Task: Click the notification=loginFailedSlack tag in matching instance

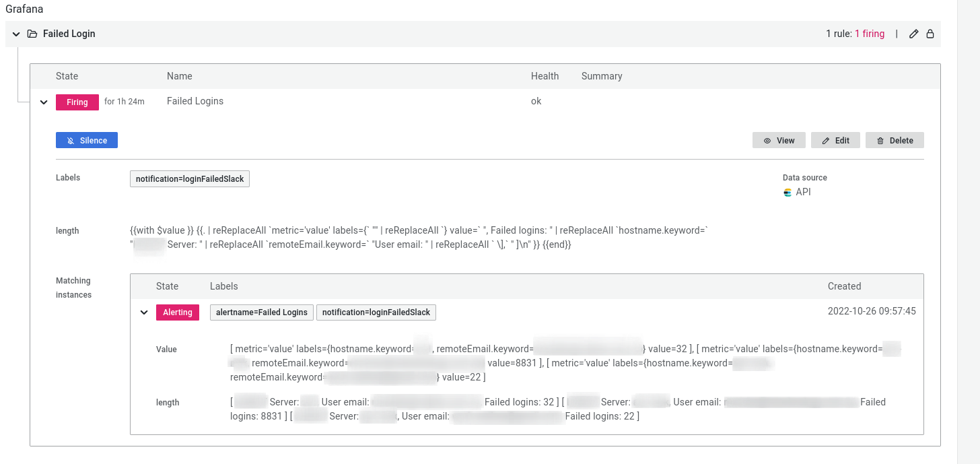Action: point(376,312)
